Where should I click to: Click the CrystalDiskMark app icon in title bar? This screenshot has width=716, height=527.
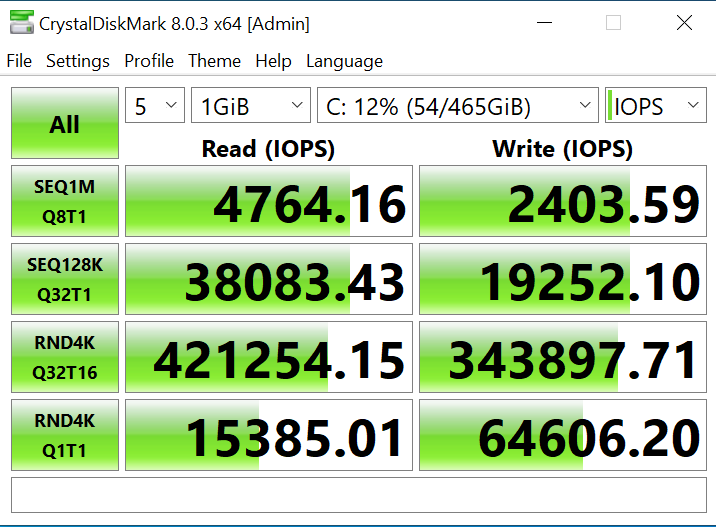click(x=20, y=23)
